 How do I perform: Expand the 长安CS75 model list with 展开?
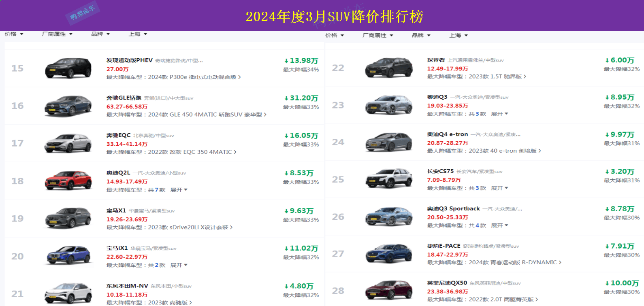pos(499,188)
